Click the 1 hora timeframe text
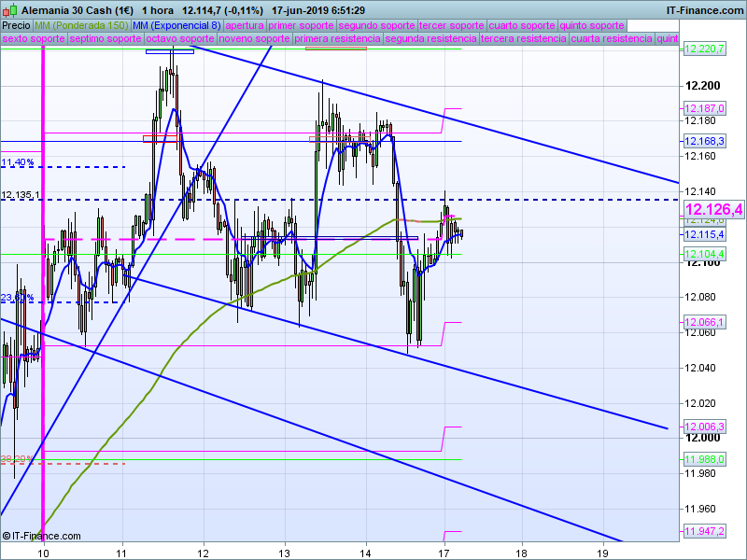This screenshot has width=747, height=560. 158,10
